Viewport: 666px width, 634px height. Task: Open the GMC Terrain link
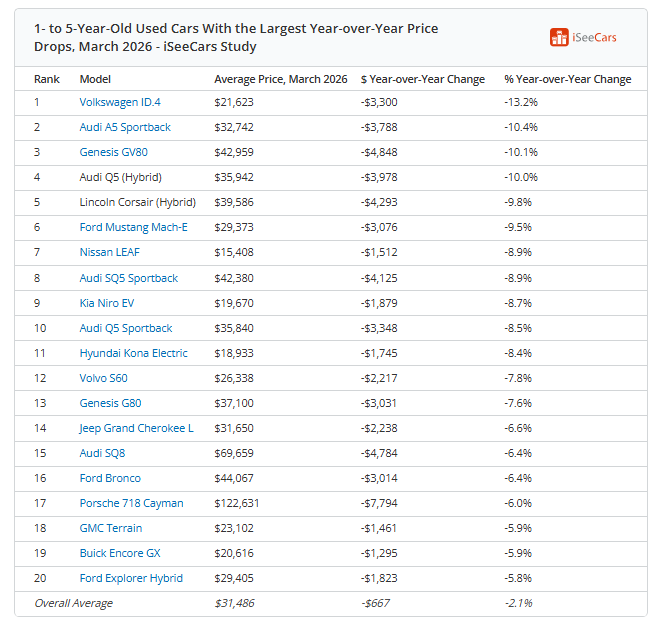click(111, 529)
